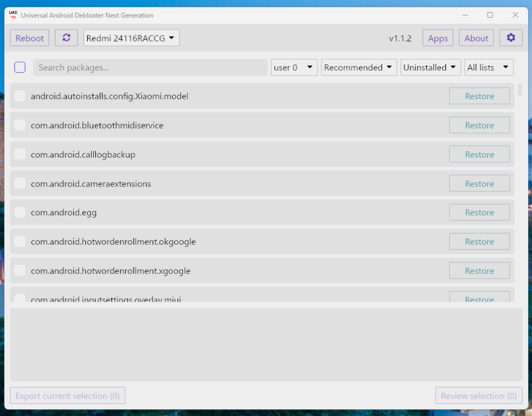This screenshot has height=416, width=532.
Task: Open the Redmi 24116RACCG device dropdown
Action: [131, 38]
